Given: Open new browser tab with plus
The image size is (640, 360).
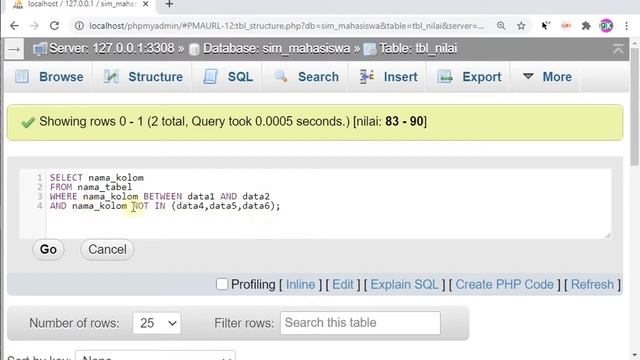Looking at the screenshot, I should click(169, 4).
